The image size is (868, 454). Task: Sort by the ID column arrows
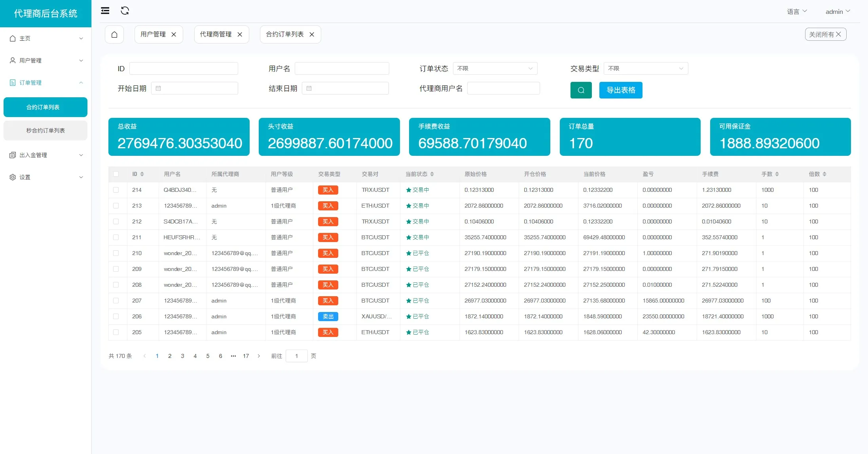tap(142, 174)
